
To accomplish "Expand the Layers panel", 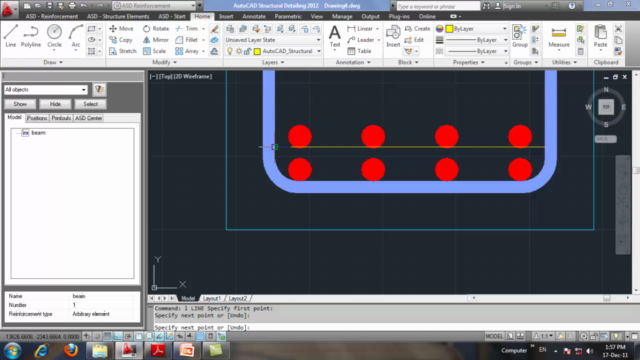I will pyautogui.click(x=273, y=62).
